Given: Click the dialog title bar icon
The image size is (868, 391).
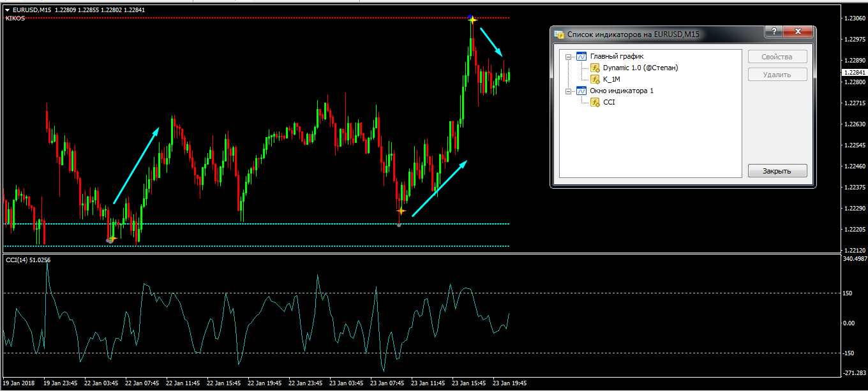Looking at the screenshot, I should (559, 34).
